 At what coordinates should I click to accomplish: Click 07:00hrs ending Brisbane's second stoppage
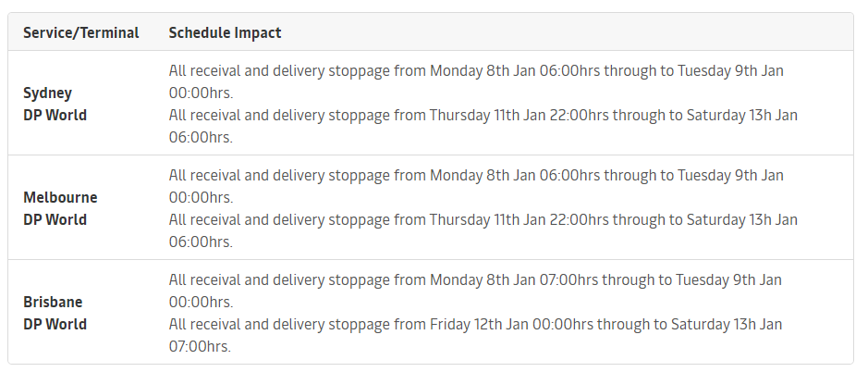coord(200,346)
